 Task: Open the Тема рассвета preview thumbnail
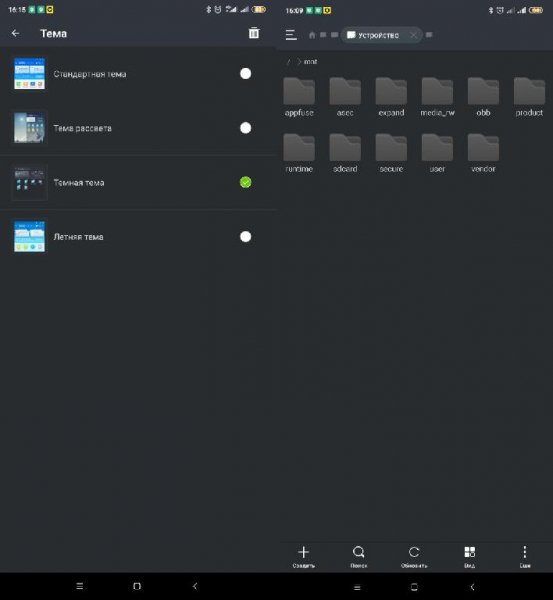(29, 128)
